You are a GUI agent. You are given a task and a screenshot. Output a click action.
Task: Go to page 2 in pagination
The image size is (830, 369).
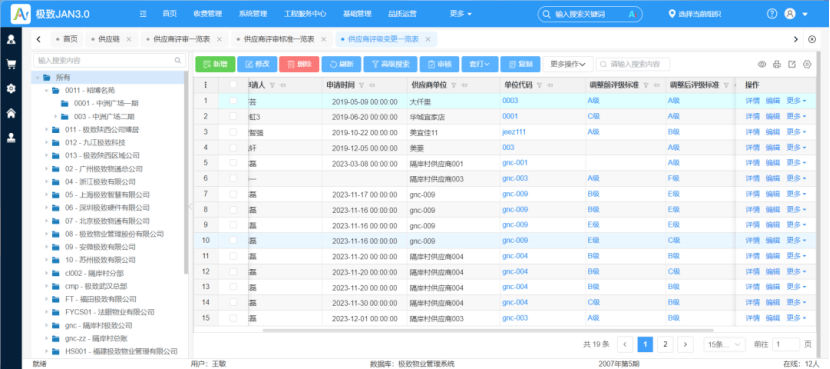tap(665, 344)
